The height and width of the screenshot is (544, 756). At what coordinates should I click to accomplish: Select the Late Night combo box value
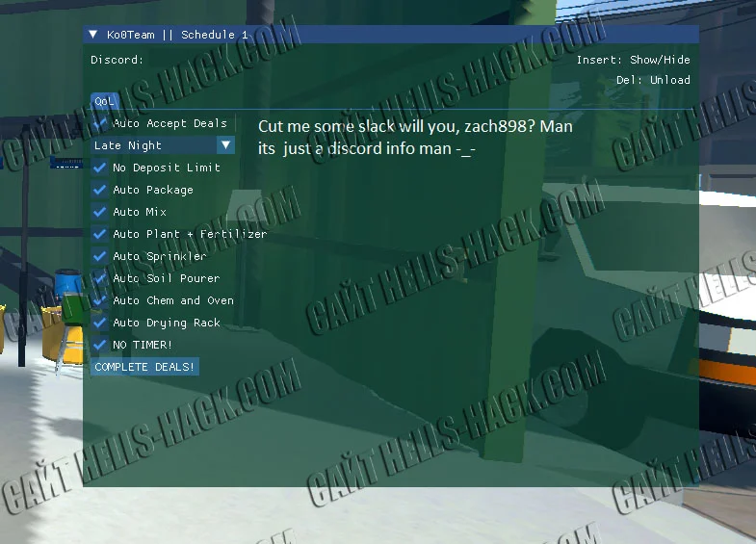153,145
